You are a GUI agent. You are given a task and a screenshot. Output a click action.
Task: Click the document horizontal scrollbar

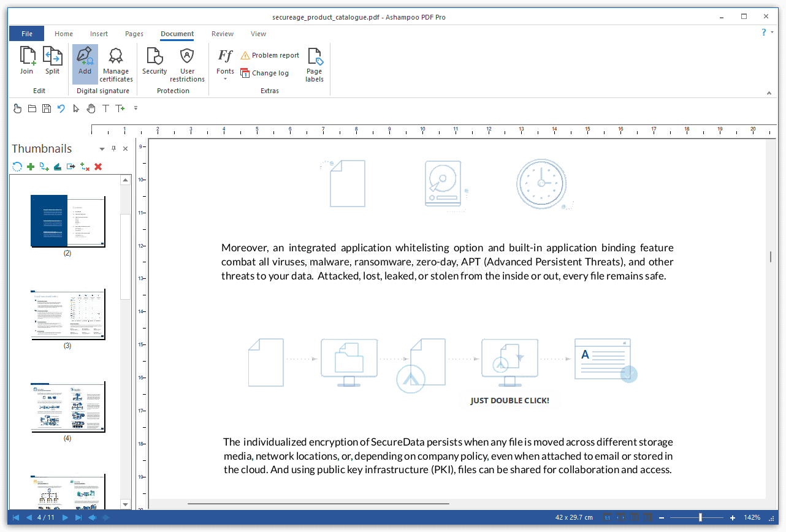click(318, 504)
